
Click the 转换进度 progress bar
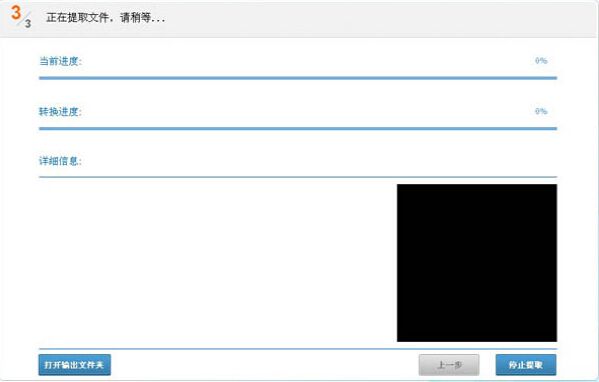point(298,129)
